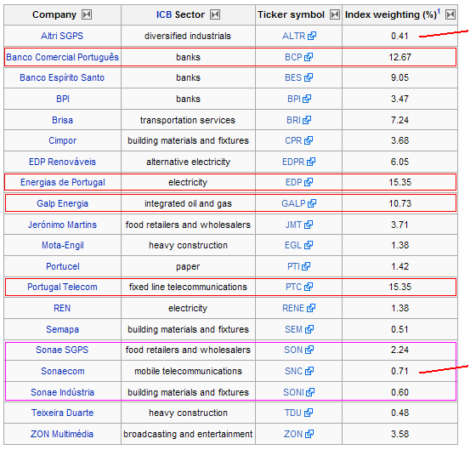Open the ICB link in column header
476x450 pixels.
pos(164,14)
